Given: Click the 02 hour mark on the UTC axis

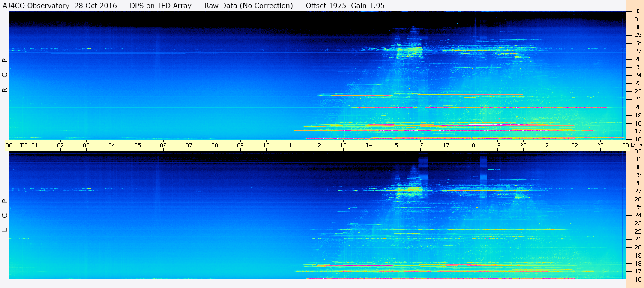Looking at the screenshot, I should [60, 145].
